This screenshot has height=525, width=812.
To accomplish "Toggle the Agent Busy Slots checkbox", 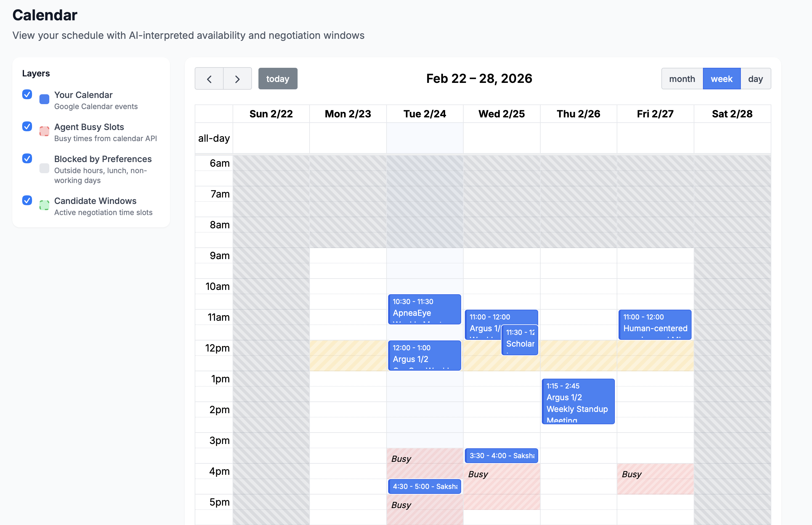I will point(27,127).
